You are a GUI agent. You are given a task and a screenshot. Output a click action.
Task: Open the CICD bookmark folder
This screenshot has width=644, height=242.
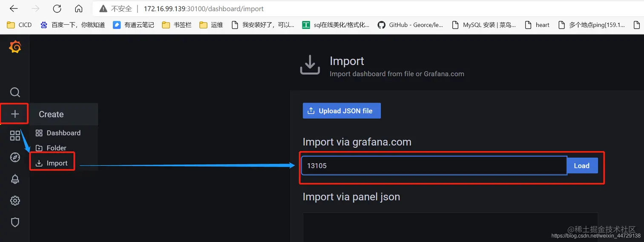pyautogui.click(x=20, y=25)
